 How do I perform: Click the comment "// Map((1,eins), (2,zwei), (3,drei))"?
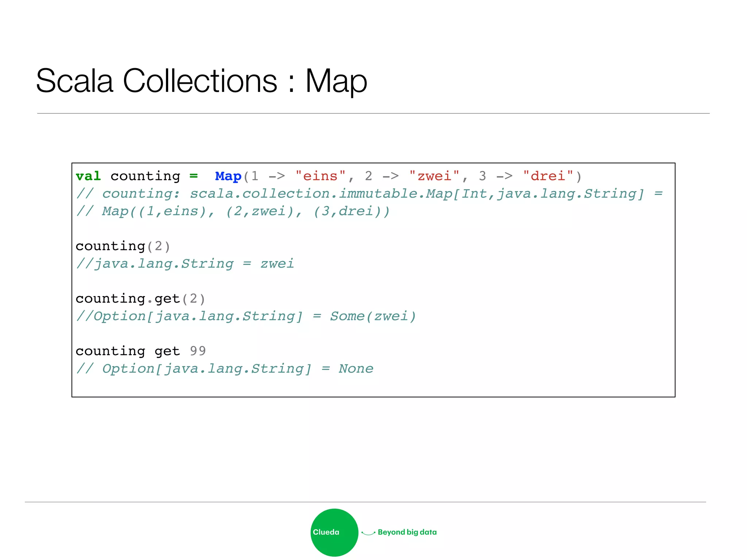(x=233, y=211)
